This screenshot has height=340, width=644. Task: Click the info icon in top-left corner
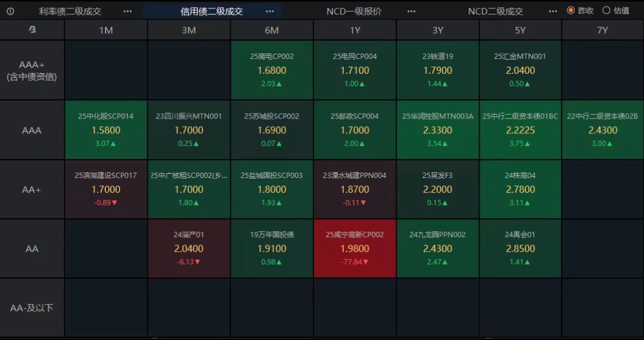click(11, 11)
